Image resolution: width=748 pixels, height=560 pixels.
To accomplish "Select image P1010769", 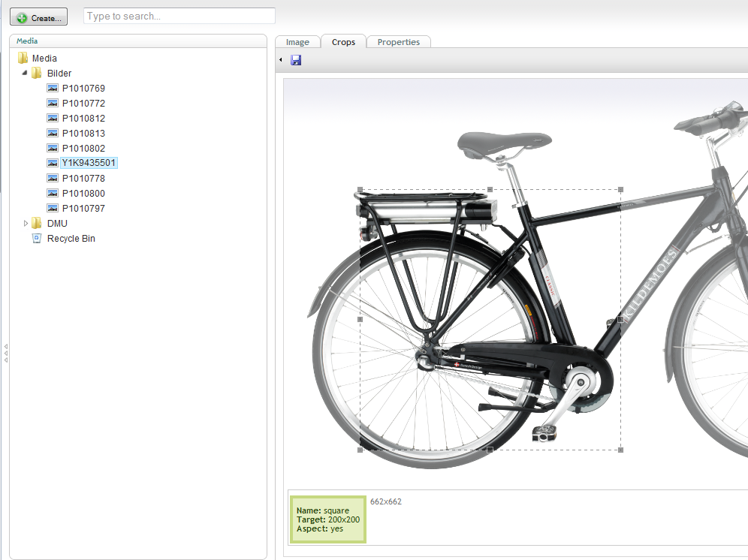I will [83, 89].
